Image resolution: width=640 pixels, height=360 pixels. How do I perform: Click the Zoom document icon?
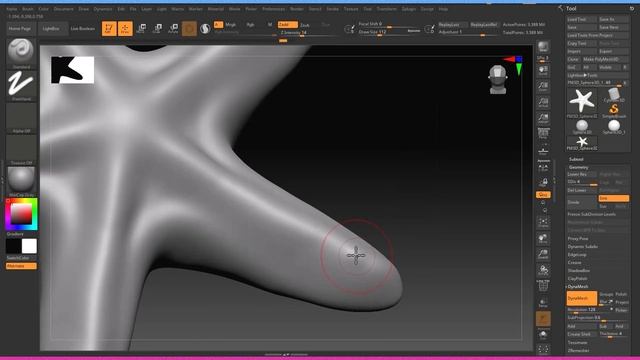pos(543,87)
